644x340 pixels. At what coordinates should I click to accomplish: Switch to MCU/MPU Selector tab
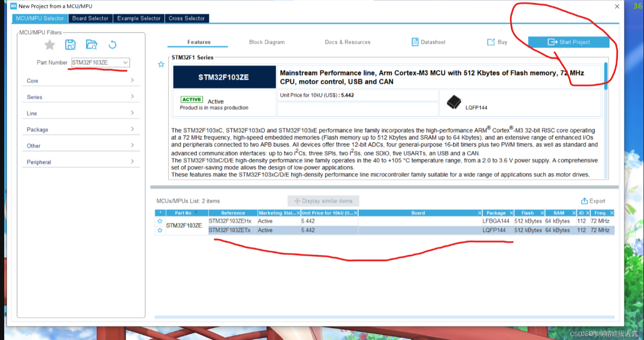(x=40, y=18)
